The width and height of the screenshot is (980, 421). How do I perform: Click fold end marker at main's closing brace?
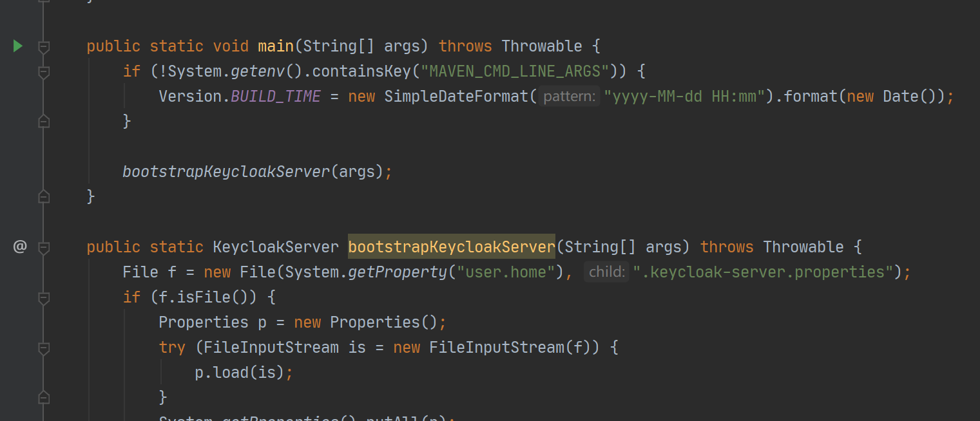coord(44,196)
